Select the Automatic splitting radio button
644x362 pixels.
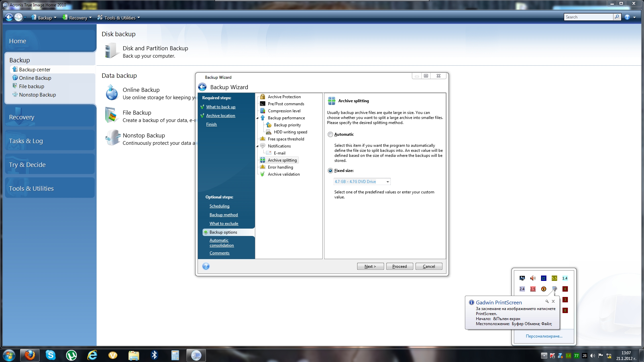[x=330, y=134]
